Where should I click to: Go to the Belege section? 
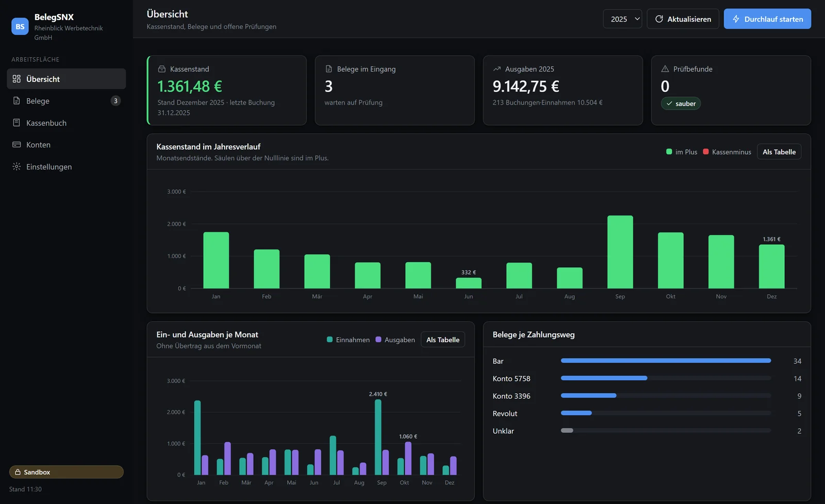tap(67, 101)
